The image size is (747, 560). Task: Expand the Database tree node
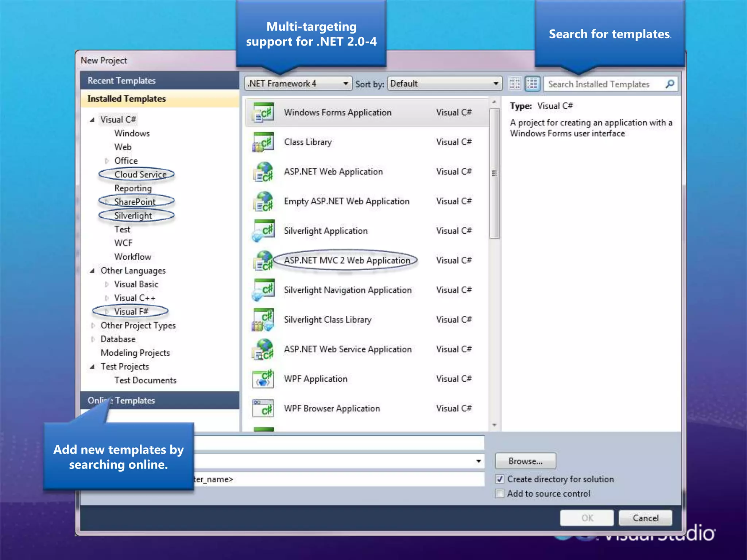(x=93, y=339)
